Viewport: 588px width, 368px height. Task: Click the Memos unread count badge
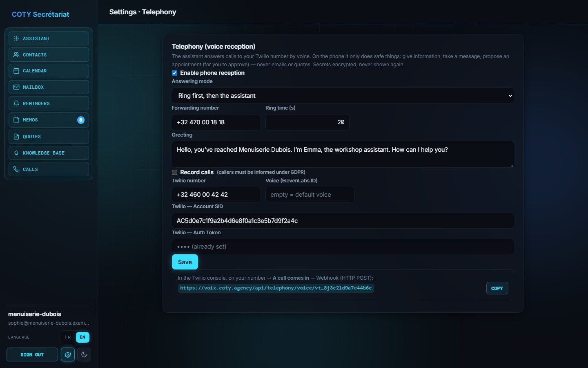pos(81,120)
